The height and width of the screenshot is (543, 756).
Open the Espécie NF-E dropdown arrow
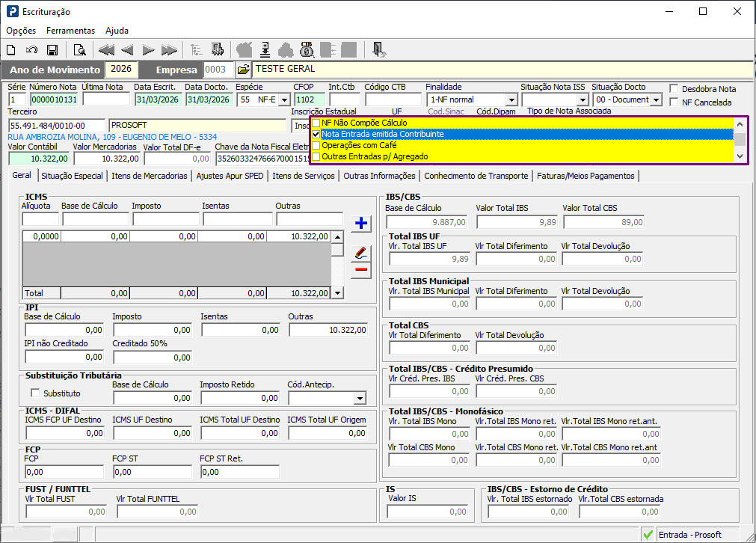[284, 99]
